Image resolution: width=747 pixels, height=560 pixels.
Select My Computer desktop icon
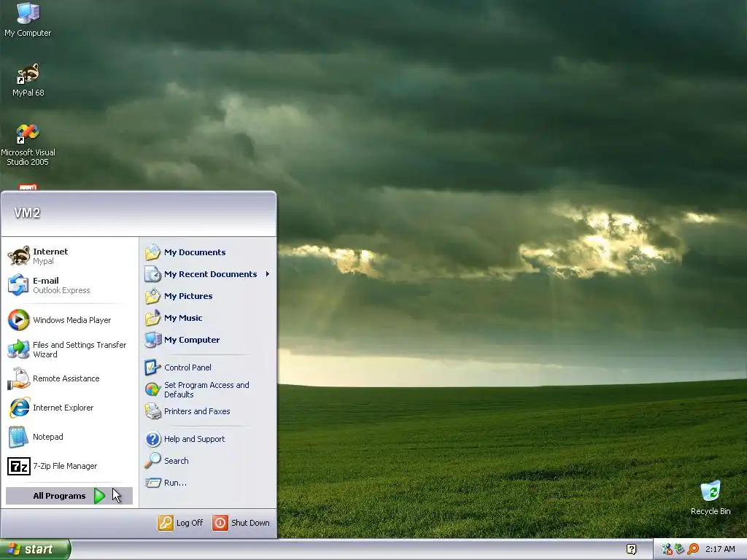click(28, 20)
